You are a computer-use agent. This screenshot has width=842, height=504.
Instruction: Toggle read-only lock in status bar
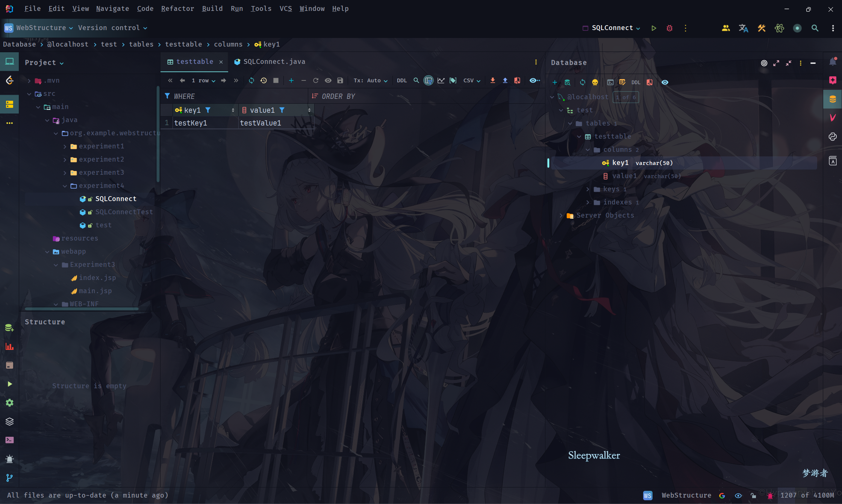753,495
